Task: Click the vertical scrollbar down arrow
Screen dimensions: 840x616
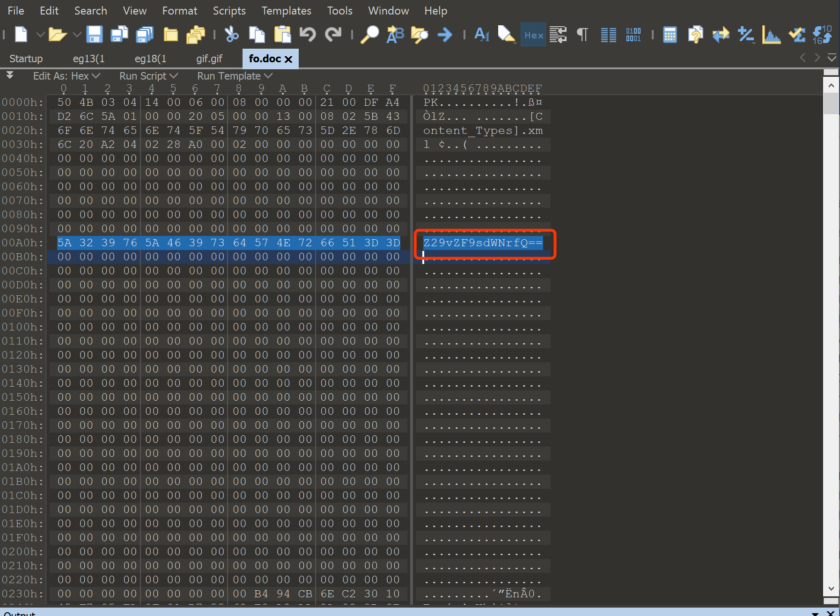Action: pyautogui.click(x=831, y=588)
